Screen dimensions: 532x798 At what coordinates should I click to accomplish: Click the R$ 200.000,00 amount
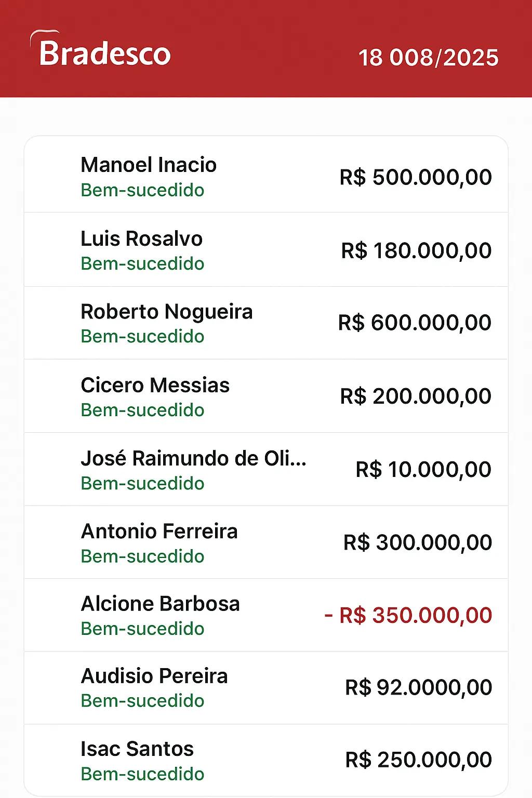tap(416, 396)
